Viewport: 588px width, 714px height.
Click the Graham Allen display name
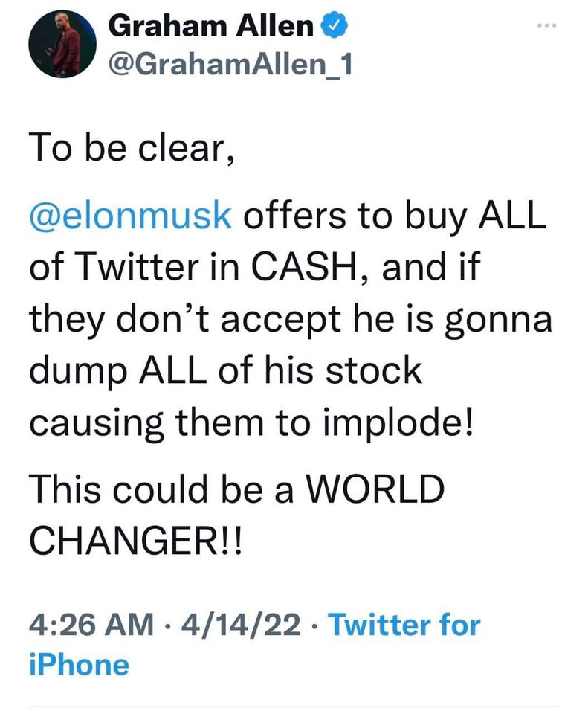click(211, 28)
